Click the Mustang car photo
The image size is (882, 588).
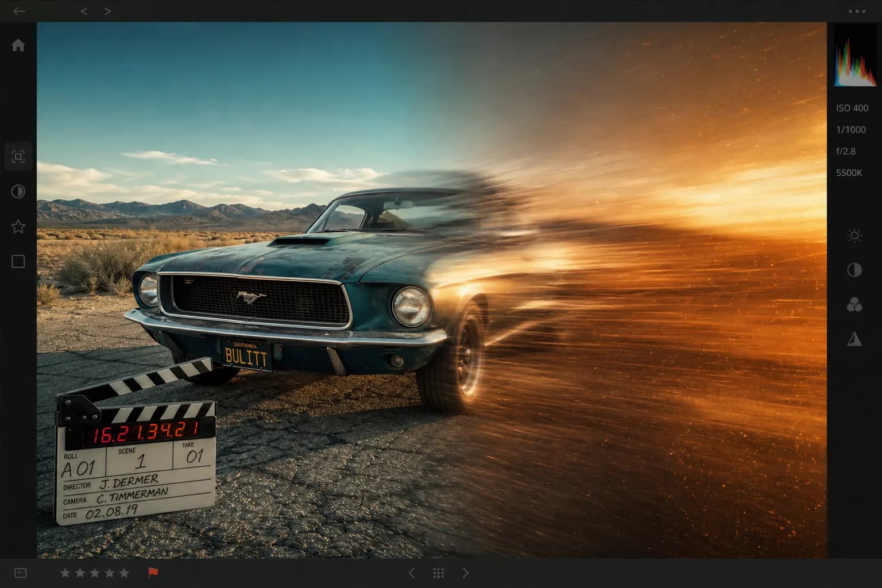[x=432, y=290]
